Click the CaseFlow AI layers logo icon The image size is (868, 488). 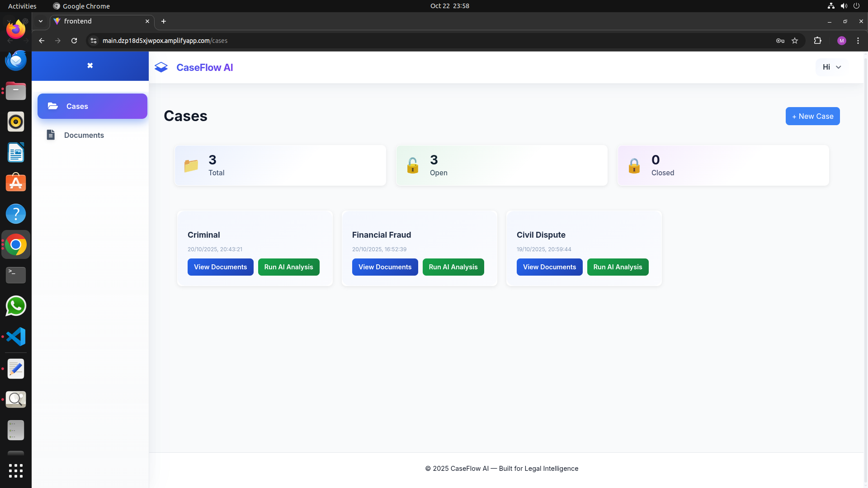pos(161,67)
